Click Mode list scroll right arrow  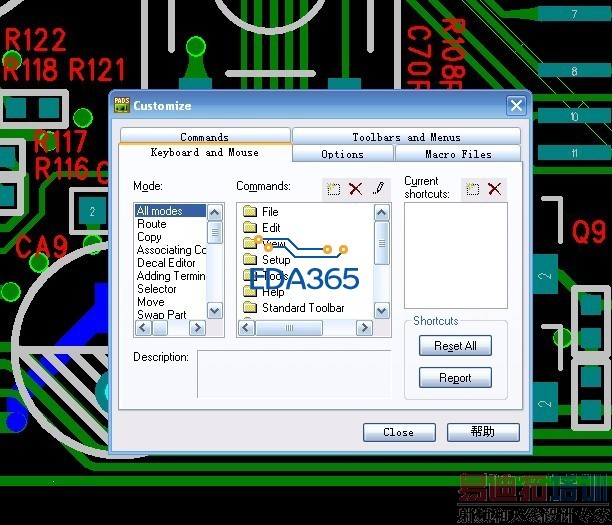197,328
